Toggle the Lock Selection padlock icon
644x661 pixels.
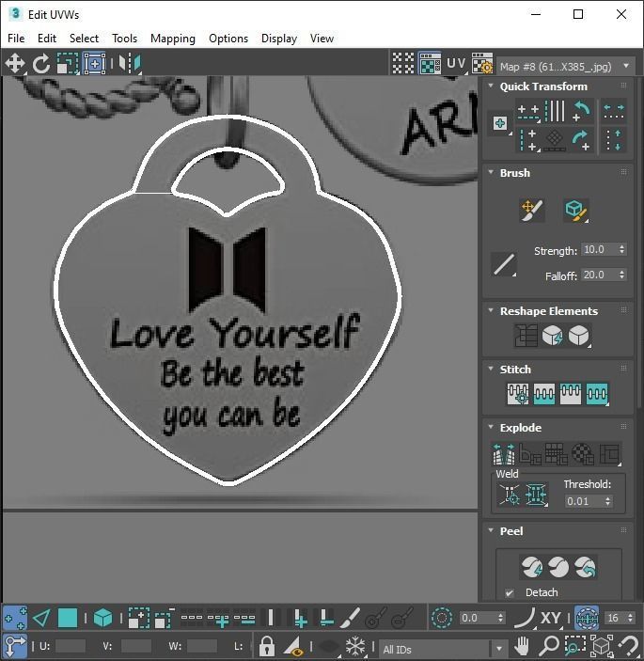[267, 645]
